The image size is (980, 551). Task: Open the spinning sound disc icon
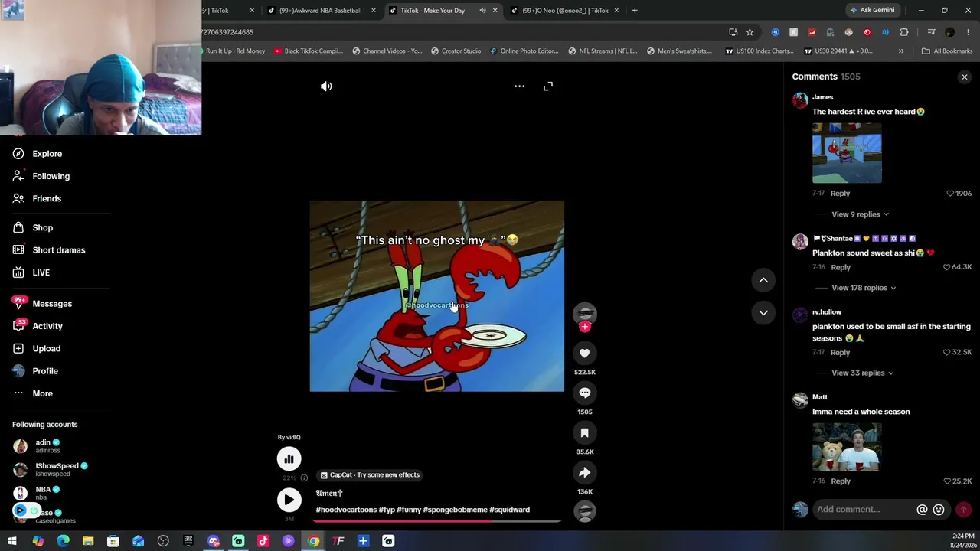point(585,512)
